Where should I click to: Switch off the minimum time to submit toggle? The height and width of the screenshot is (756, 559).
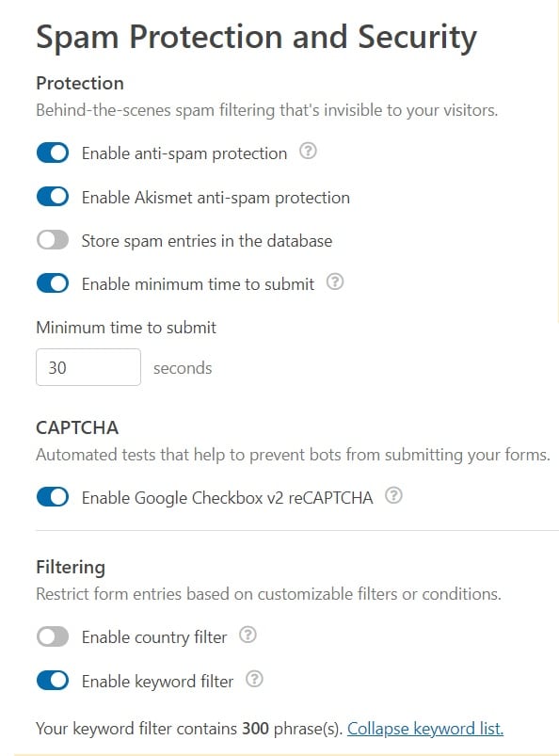(x=53, y=283)
